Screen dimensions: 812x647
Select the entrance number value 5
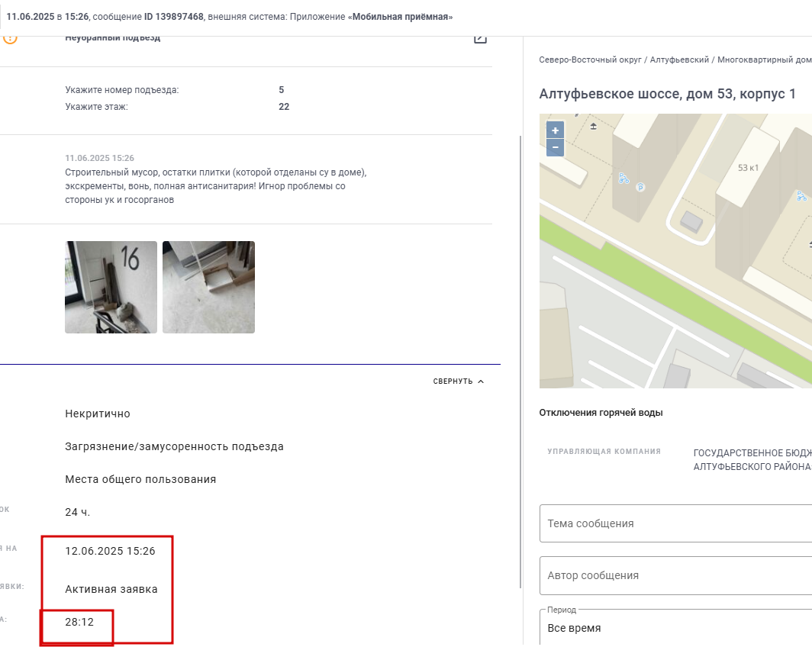(281, 89)
